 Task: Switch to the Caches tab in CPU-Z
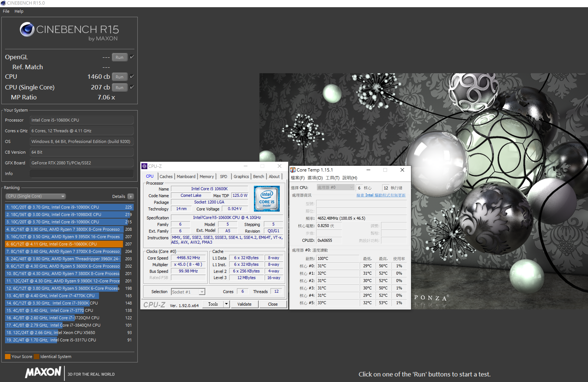point(166,176)
